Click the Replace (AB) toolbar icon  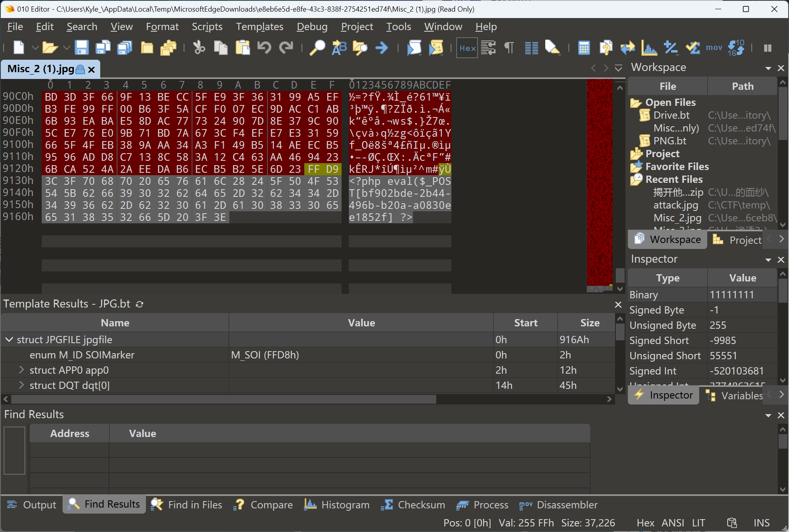[x=339, y=48]
